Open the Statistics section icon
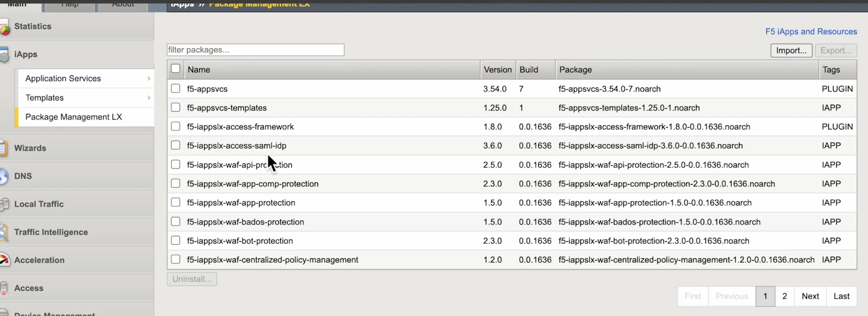Viewport: 868px width, 316px height. click(x=5, y=28)
